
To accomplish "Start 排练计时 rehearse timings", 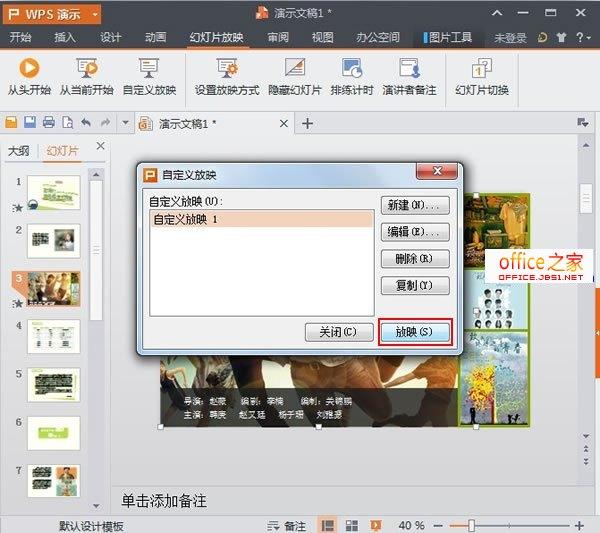I will click(x=351, y=69).
